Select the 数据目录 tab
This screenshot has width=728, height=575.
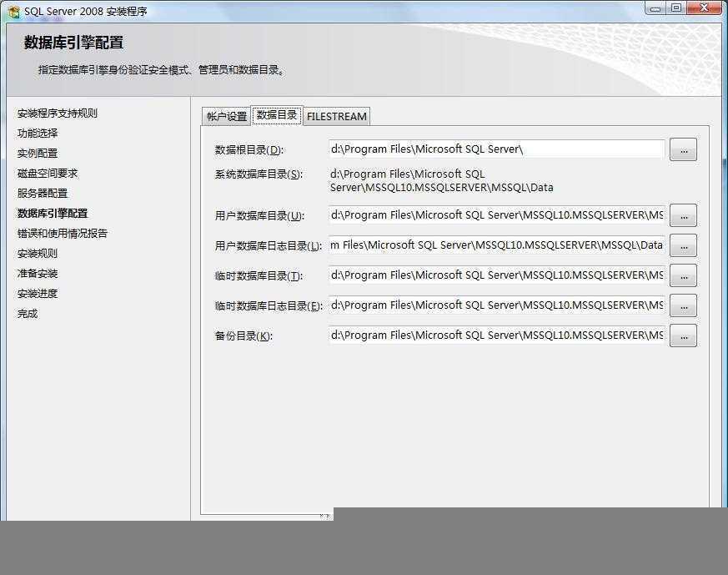pyautogui.click(x=277, y=115)
